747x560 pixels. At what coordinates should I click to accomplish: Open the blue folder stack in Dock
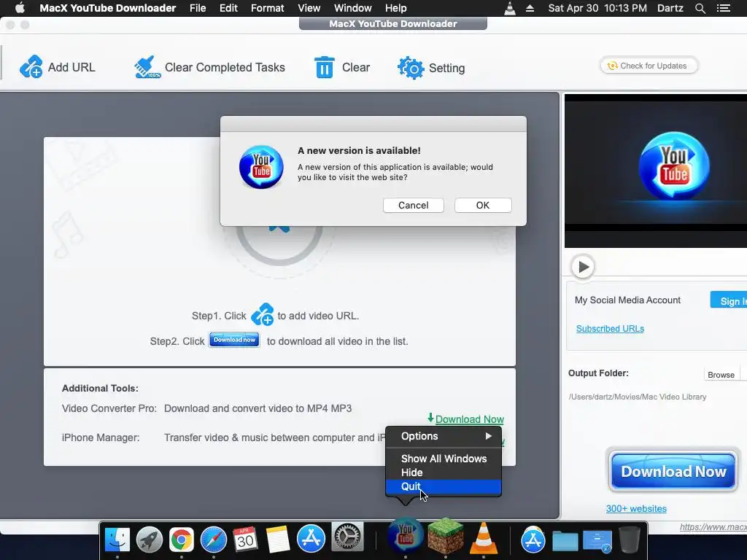pyautogui.click(x=565, y=540)
